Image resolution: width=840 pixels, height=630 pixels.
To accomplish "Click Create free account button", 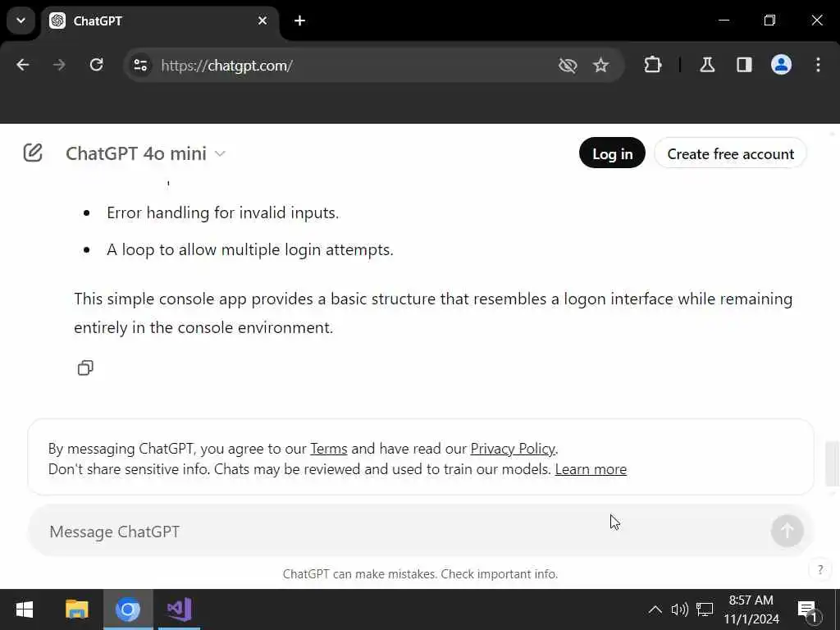I will click(730, 153).
